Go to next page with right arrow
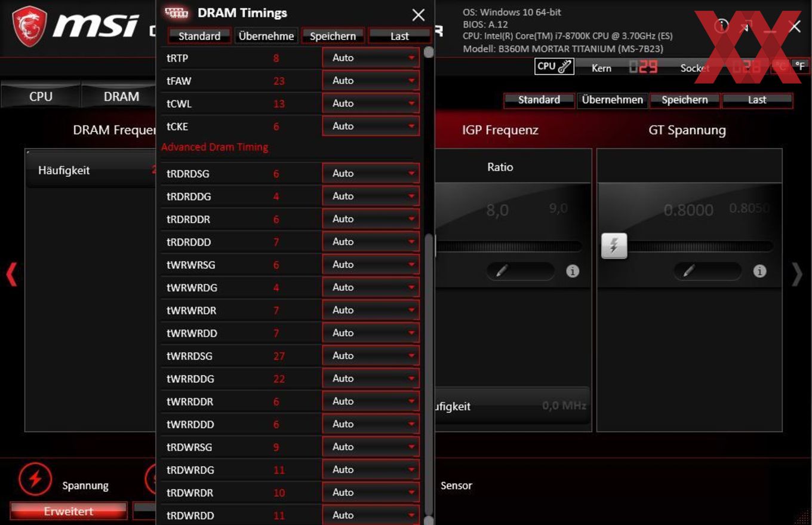 (797, 274)
